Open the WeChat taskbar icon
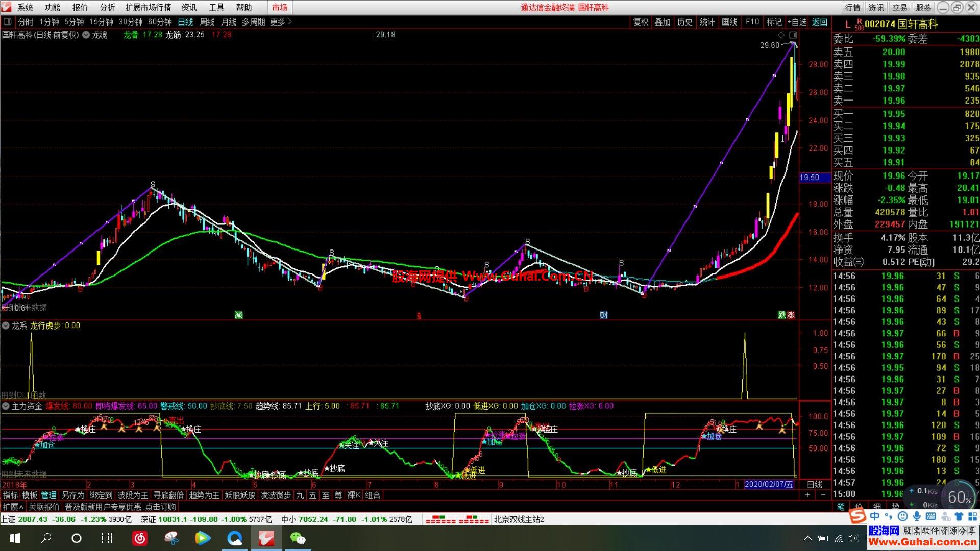The width and height of the screenshot is (980, 551). (x=298, y=538)
